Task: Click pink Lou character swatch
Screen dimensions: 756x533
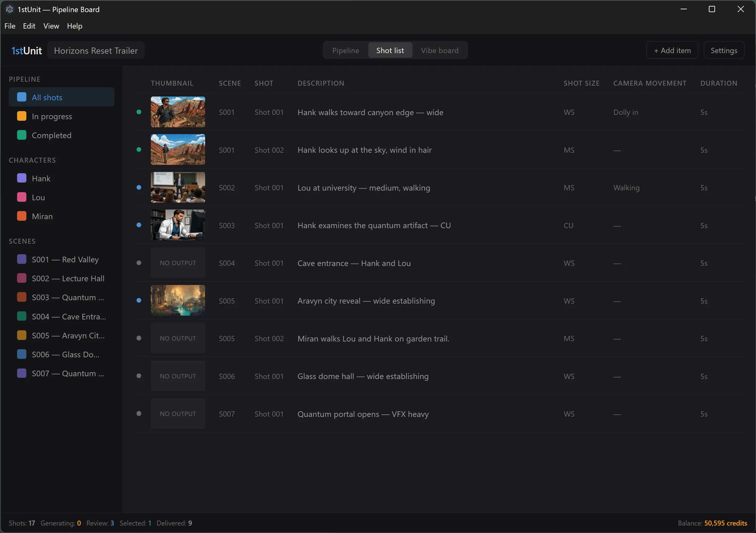Action: coord(22,197)
